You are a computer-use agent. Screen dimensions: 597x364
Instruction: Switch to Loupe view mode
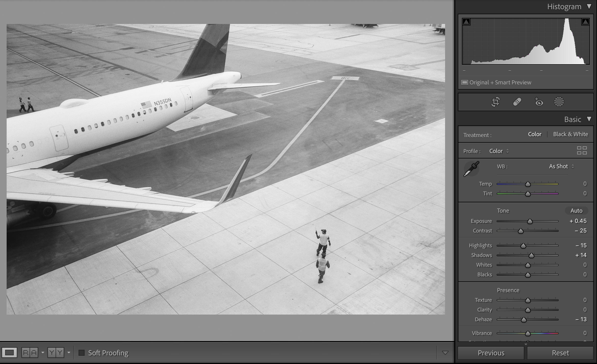coord(9,353)
